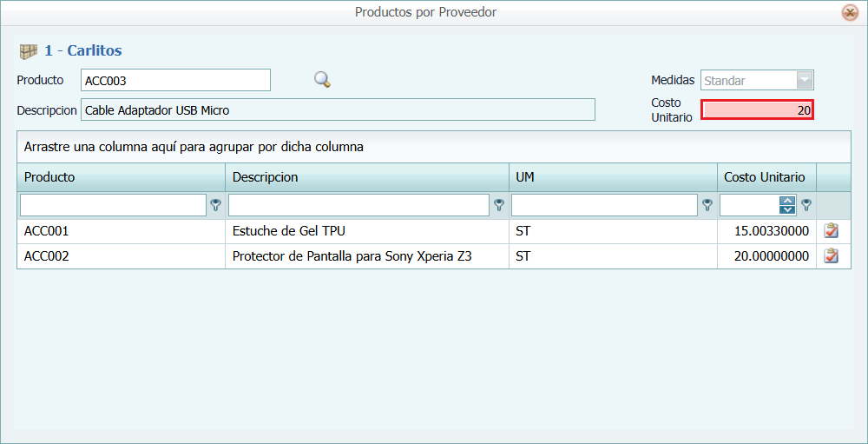
Task: Open the Descripcion column filter icon
Action: [499, 205]
